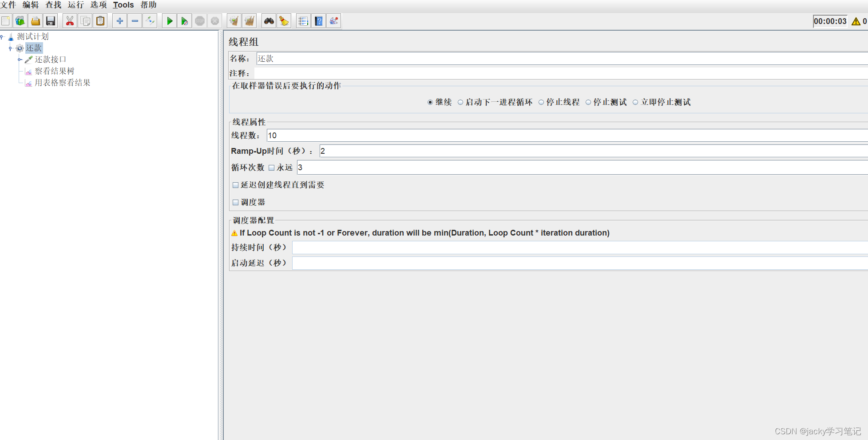Clear results with the single broom icon
Viewport: 868px width, 440px height.
234,21
